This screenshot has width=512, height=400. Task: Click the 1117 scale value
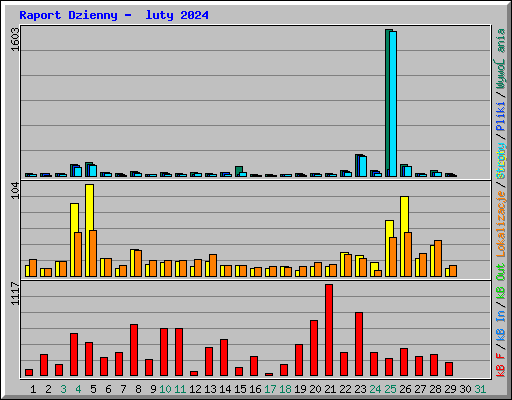(15, 293)
